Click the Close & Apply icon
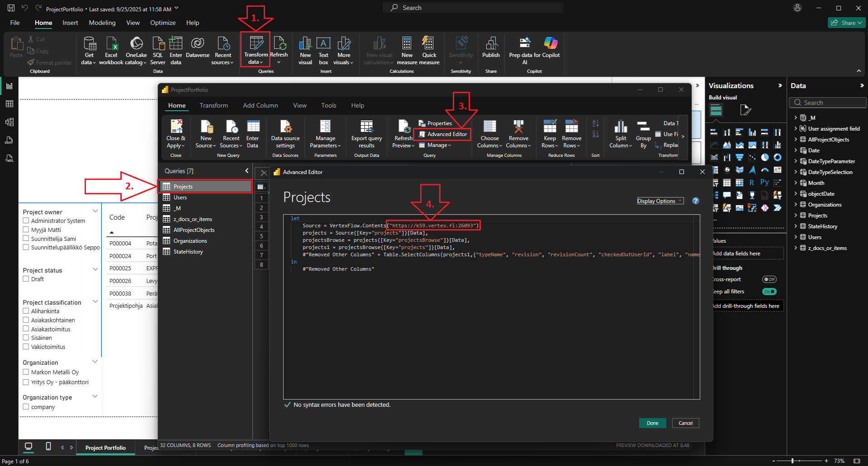The height and width of the screenshot is (466, 868). (x=175, y=127)
